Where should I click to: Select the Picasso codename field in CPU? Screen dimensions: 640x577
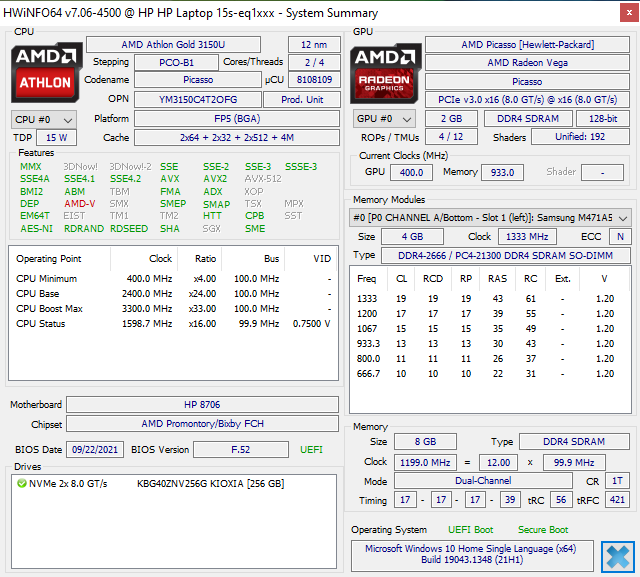click(198, 80)
